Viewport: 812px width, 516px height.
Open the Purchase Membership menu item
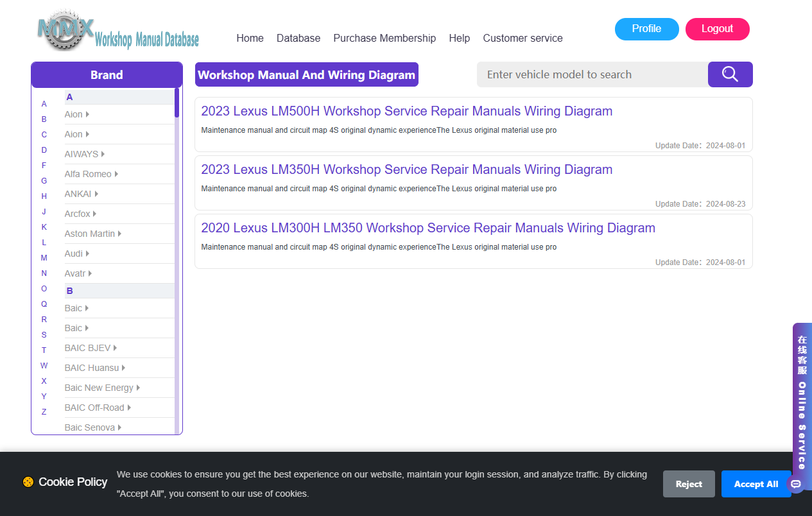click(x=384, y=38)
